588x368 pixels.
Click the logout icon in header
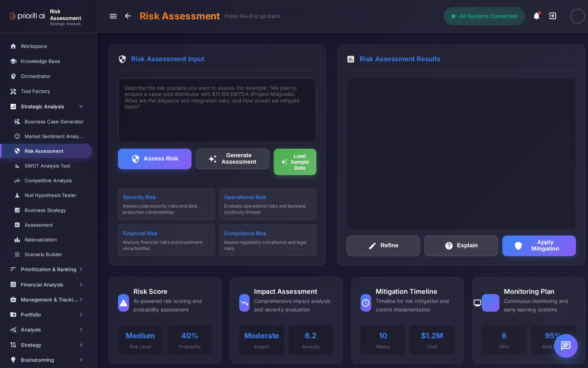pos(553,16)
